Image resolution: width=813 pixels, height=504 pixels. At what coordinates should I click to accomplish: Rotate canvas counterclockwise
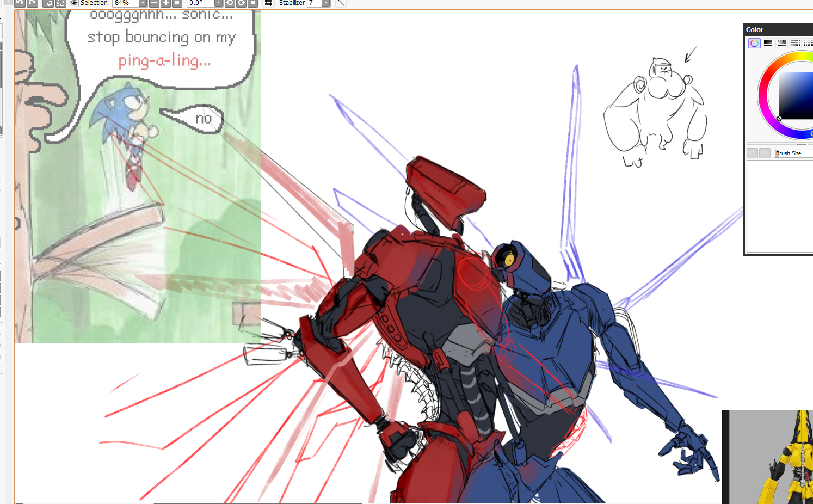coord(230,3)
